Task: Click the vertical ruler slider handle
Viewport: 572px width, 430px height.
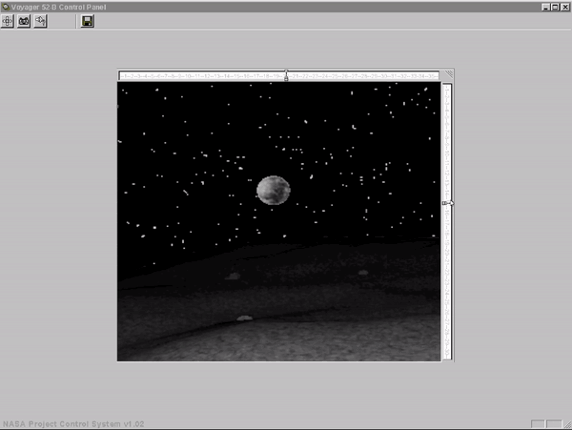Action: (448, 203)
